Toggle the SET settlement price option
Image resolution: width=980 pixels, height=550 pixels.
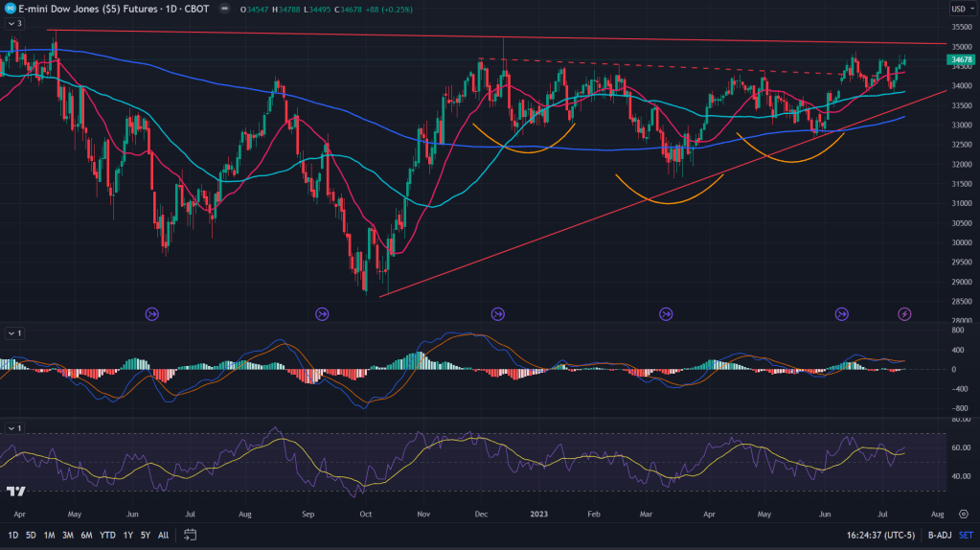tap(965, 535)
